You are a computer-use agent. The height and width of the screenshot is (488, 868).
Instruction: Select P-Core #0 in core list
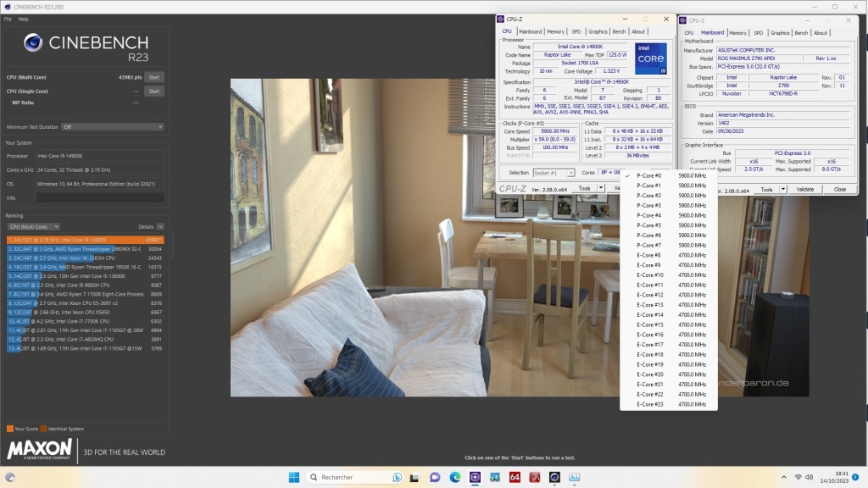pyautogui.click(x=669, y=175)
